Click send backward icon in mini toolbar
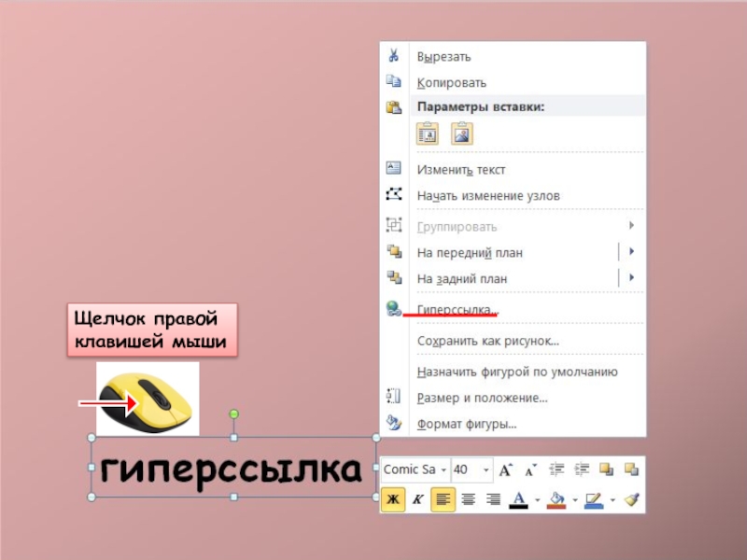 click(x=631, y=469)
